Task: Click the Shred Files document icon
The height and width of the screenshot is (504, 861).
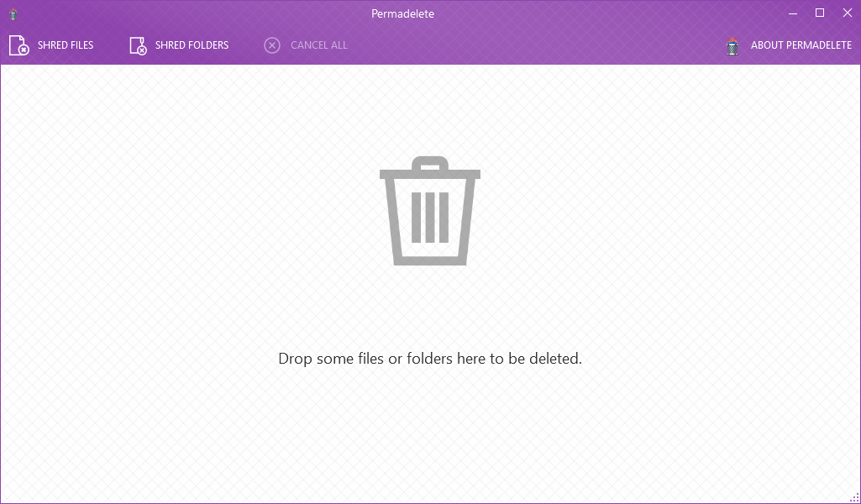Action: (18, 45)
